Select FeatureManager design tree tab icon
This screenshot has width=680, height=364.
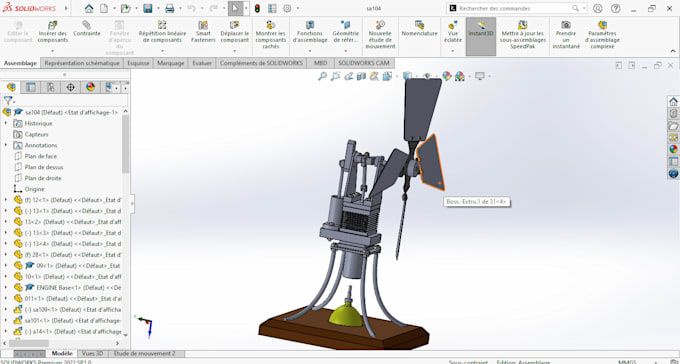tap(11, 87)
